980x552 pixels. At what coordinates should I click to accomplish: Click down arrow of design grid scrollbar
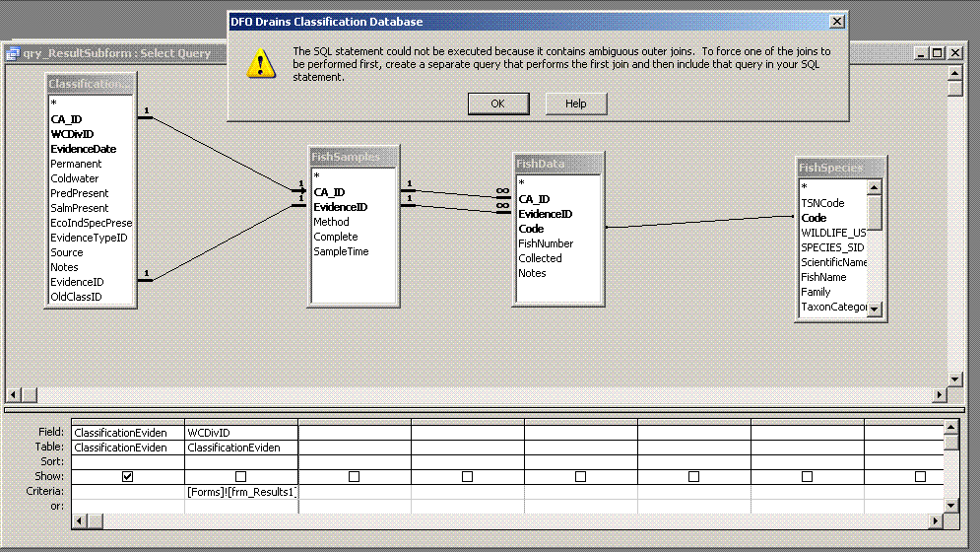[x=950, y=505]
